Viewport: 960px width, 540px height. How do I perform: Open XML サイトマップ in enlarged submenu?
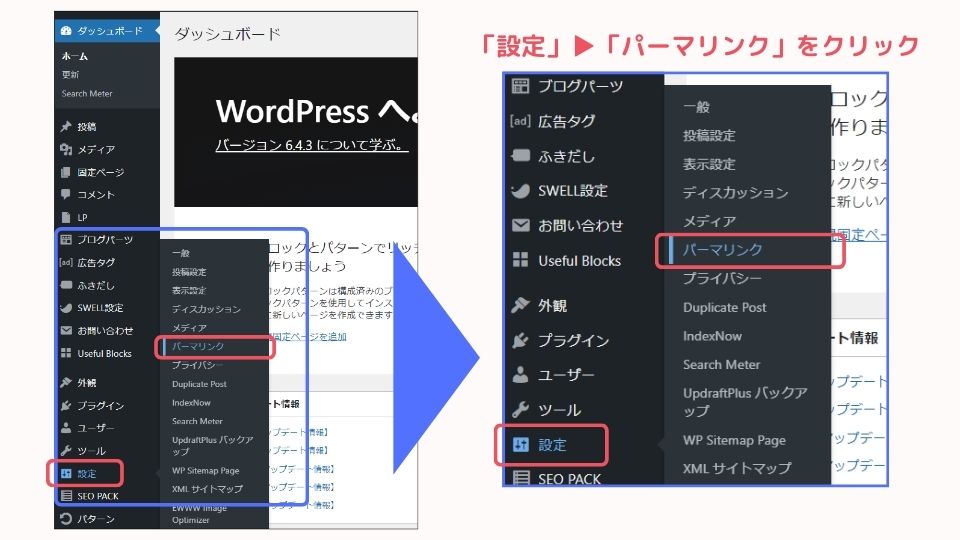pyautogui.click(x=737, y=468)
